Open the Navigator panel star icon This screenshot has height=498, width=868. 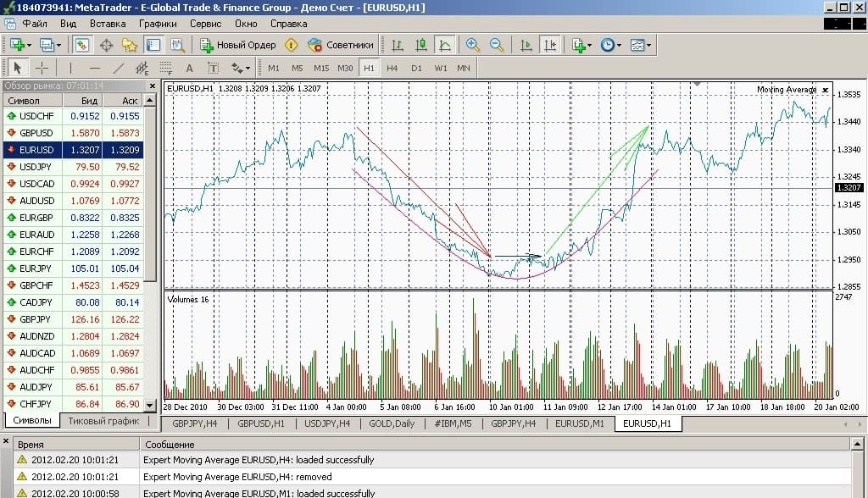click(129, 45)
